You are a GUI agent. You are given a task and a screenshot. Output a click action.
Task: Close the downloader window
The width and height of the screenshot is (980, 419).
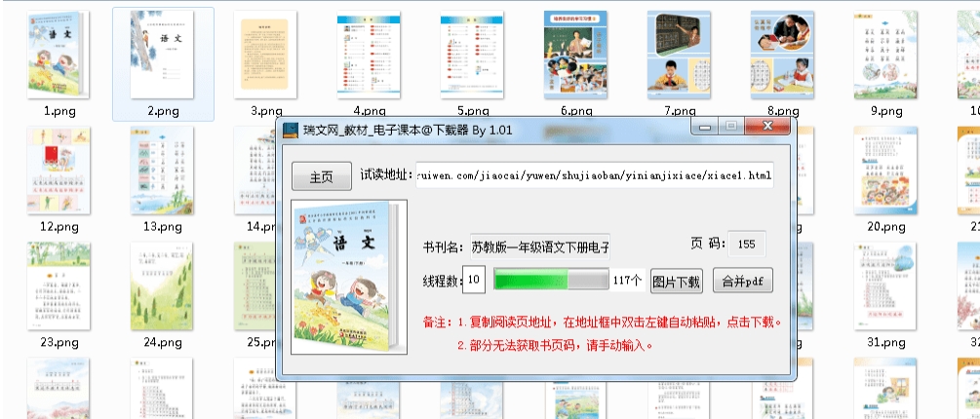767,127
